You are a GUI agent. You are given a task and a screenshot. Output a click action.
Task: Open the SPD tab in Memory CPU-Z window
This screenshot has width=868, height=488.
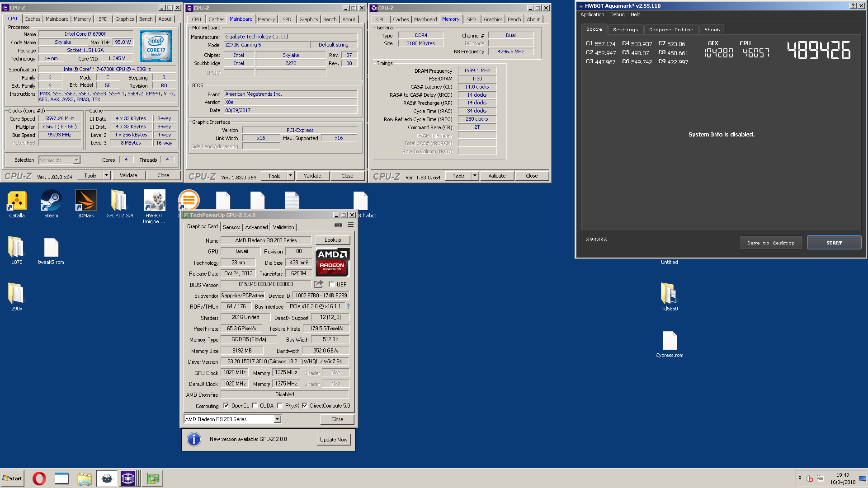point(471,19)
